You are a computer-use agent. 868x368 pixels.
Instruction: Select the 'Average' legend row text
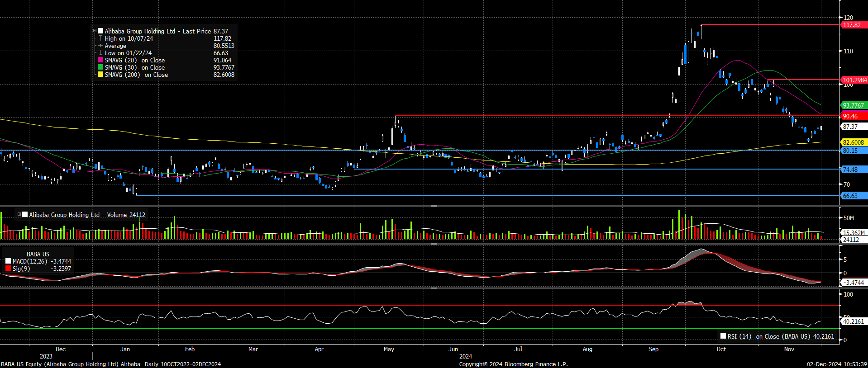click(115, 46)
